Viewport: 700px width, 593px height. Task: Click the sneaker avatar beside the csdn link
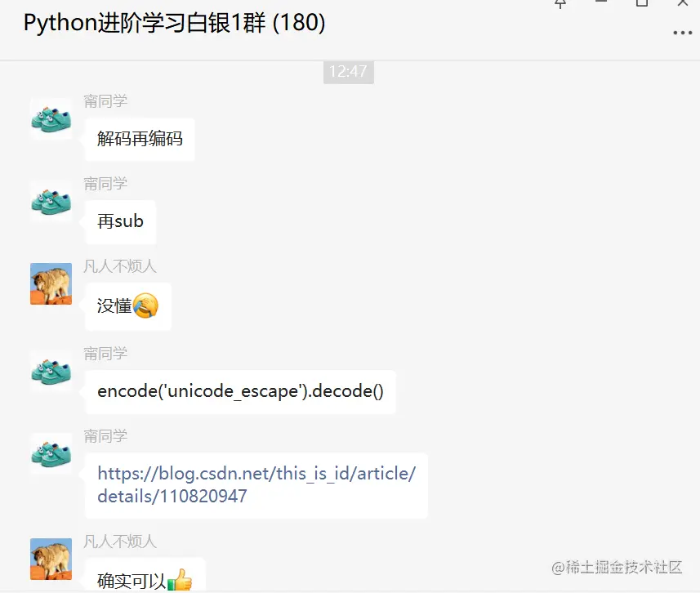point(51,454)
